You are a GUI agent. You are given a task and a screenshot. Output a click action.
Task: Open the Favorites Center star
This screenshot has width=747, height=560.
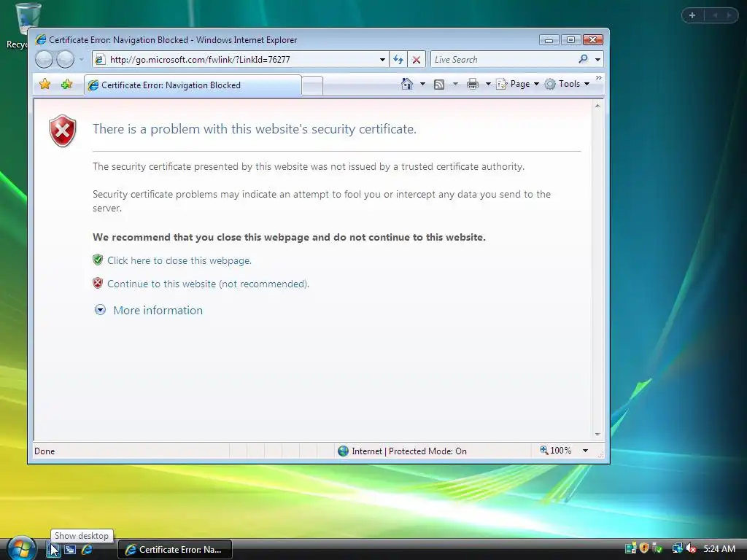(x=44, y=85)
